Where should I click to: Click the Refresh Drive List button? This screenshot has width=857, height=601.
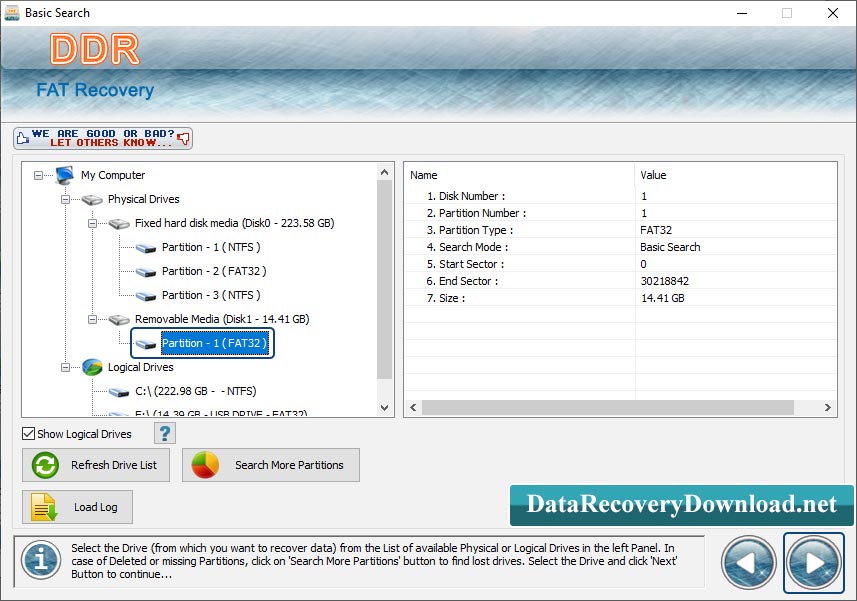pos(96,465)
